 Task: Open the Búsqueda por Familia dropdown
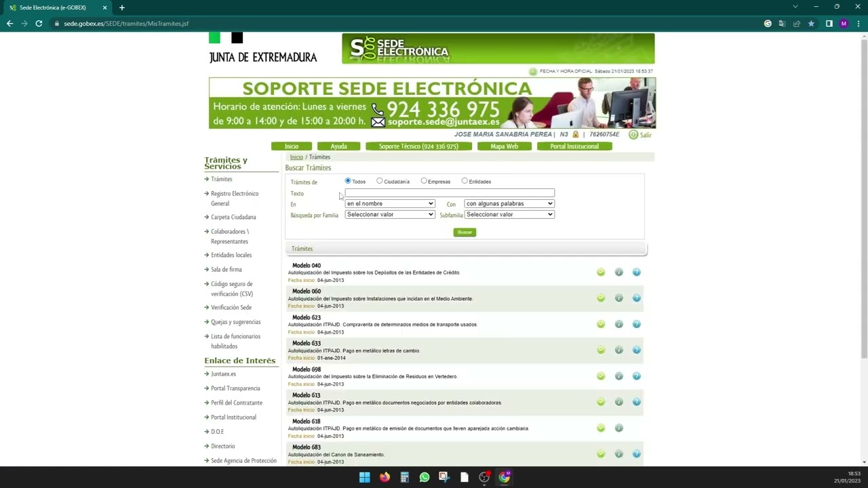[x=389, y=214]
